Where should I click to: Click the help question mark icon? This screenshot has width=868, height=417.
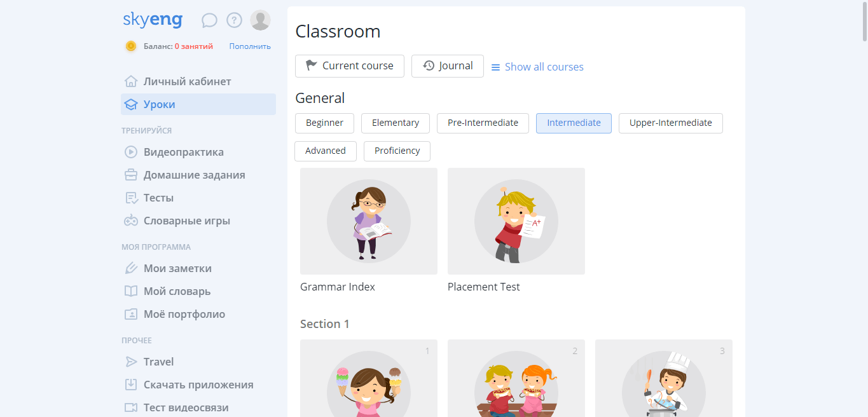pyautogui.click(x=234, y=21)
